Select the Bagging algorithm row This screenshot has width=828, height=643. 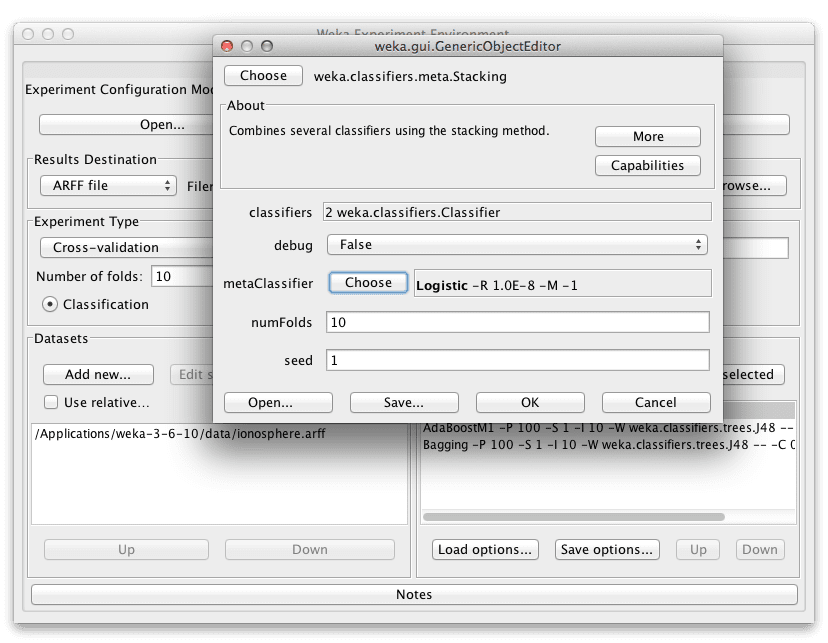tap(608, 445)
